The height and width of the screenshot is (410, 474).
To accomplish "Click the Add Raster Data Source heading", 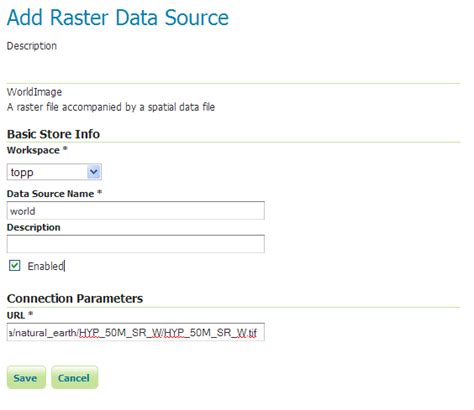I will point(118,17).
